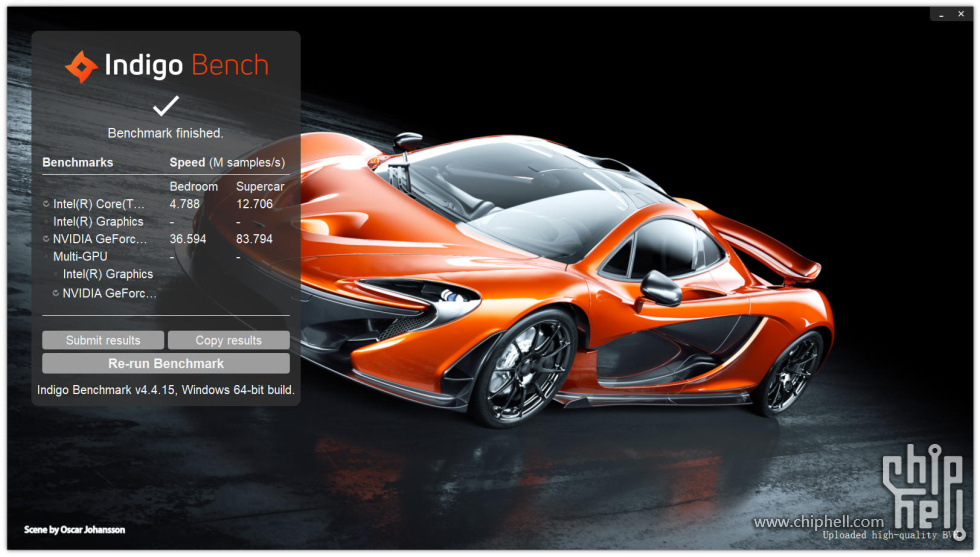
Task: Minimize the Indigo Bench window
Action: pyautogui.click(x=941, y=14)
